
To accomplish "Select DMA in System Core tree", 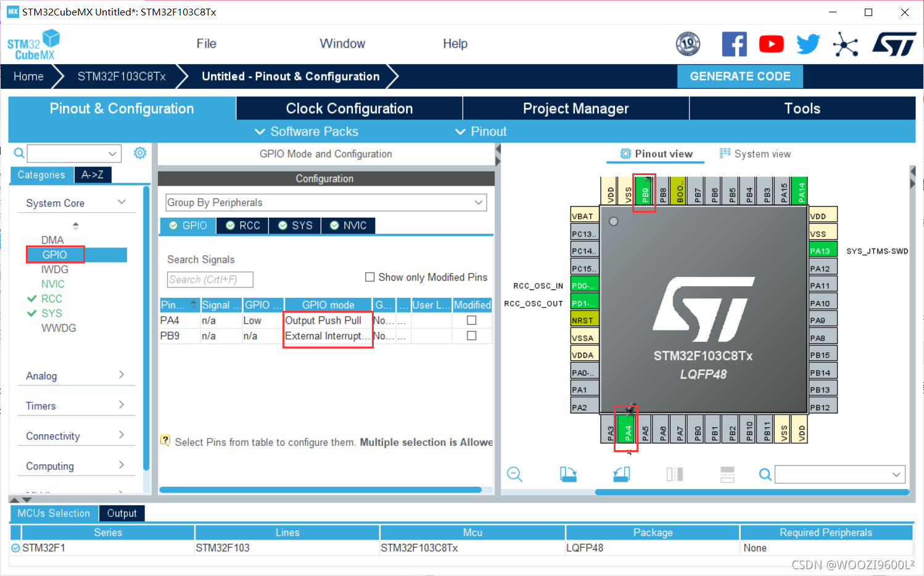I will [x=52, y=240].
